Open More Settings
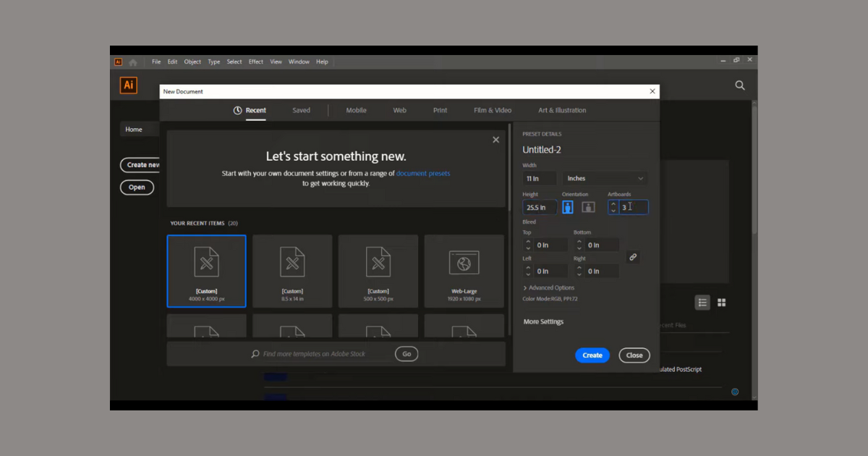The height and width of the screenshot is (456, 868). [543, 322]
